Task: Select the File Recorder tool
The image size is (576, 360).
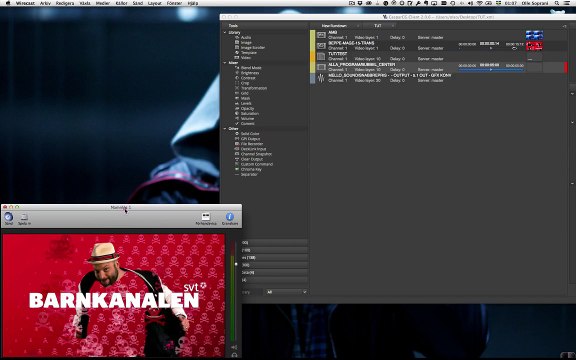Action: click(252, 144)
